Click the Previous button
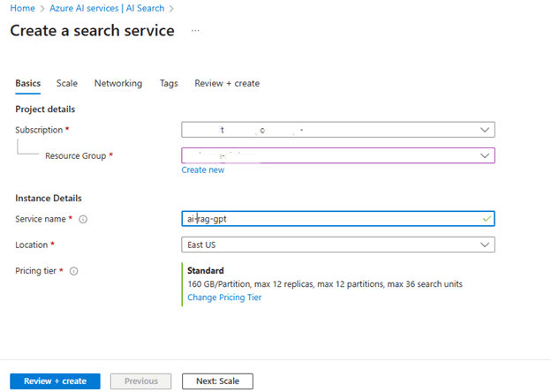The image size is (551, 392). point(141,381)
